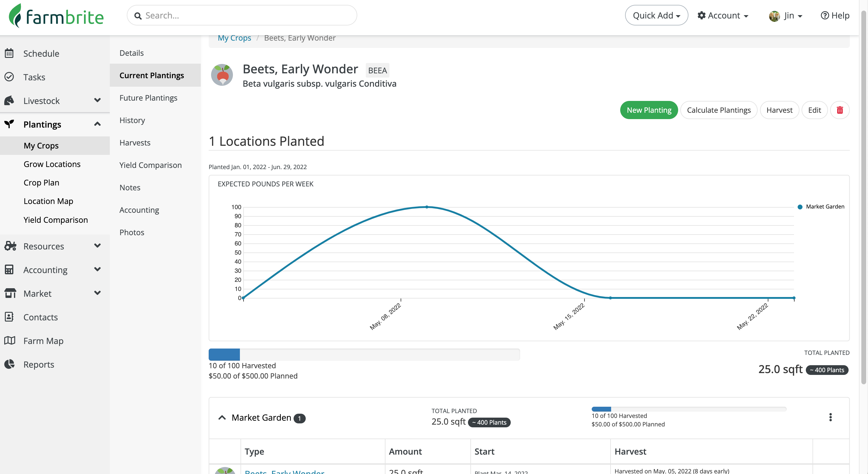Open Market Garden three-dot menu
This screenshot has width=868, height=474.
coord(830,417)
